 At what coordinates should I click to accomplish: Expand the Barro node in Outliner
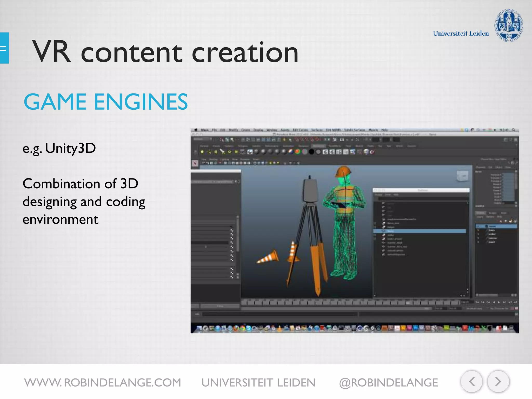375,231
